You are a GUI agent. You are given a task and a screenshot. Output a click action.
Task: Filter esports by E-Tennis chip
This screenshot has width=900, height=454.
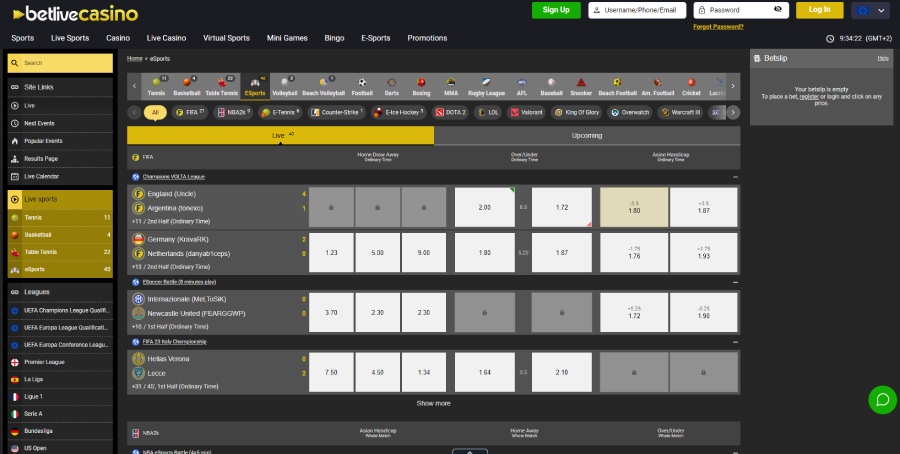pos(280,112)
